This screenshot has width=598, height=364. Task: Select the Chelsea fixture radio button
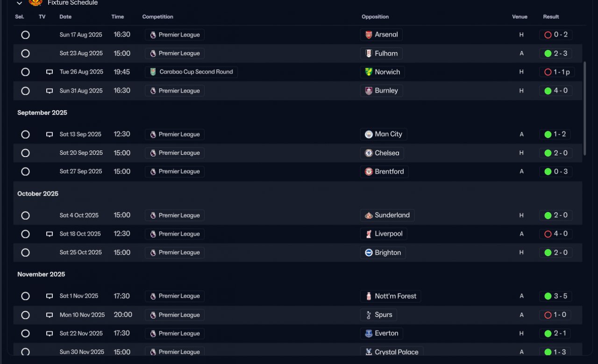[25, 153]
